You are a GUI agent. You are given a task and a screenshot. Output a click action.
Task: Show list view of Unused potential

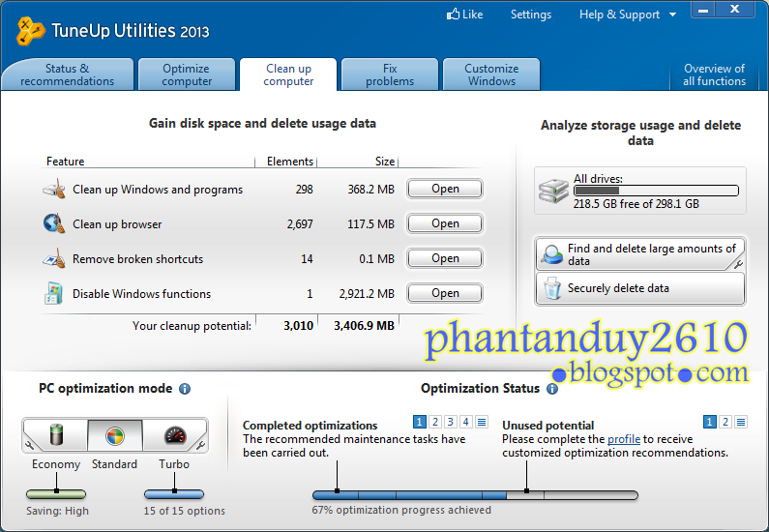(741, 422)
